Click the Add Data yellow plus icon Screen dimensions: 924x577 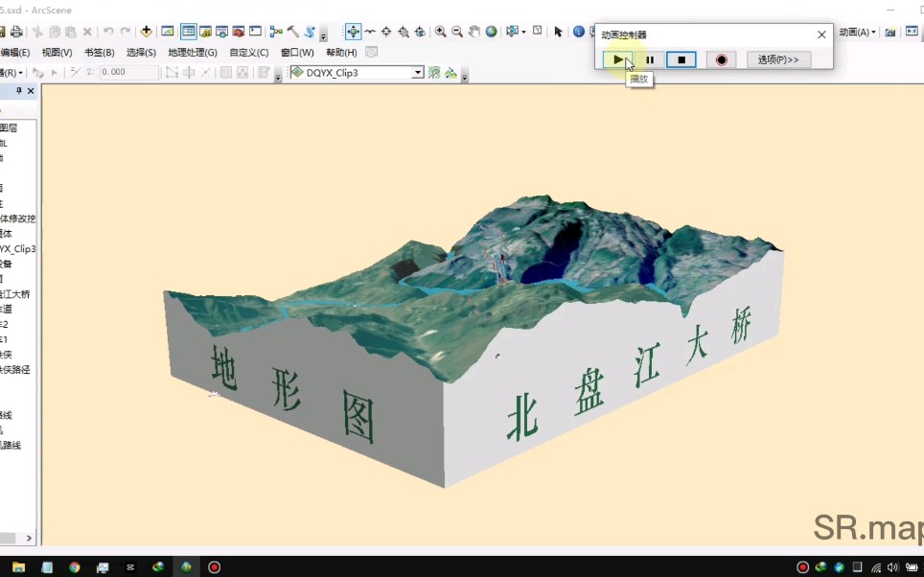coord(147,31)
